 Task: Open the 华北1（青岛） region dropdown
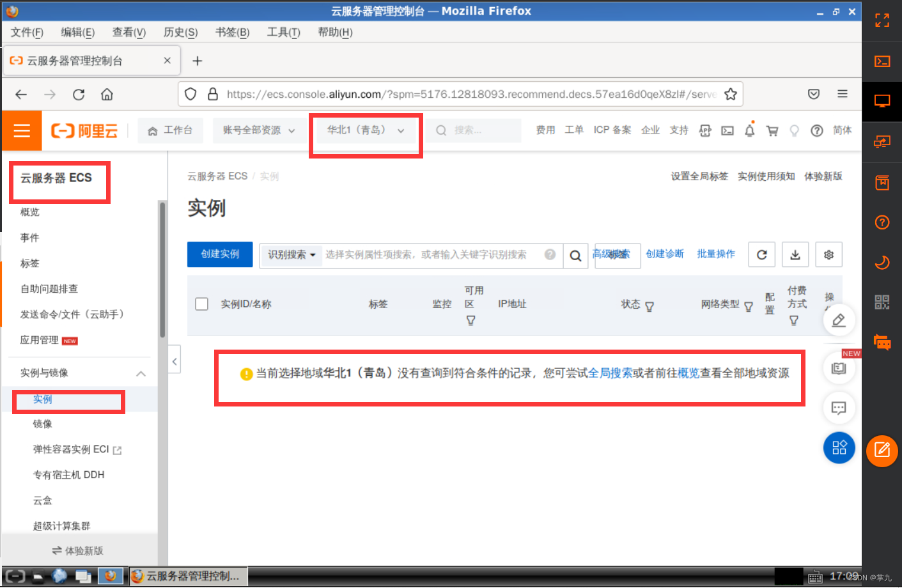tap(366, 130)
